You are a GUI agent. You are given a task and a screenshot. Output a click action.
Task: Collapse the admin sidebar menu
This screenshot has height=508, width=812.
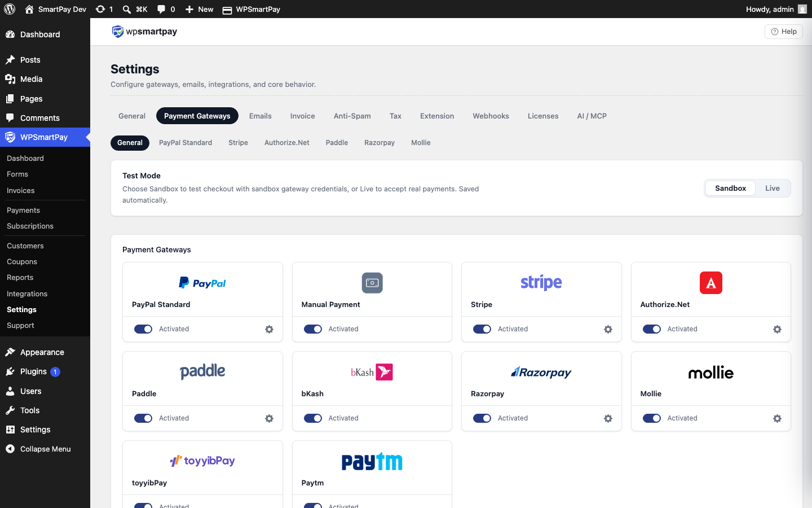(x=45, y=449)
